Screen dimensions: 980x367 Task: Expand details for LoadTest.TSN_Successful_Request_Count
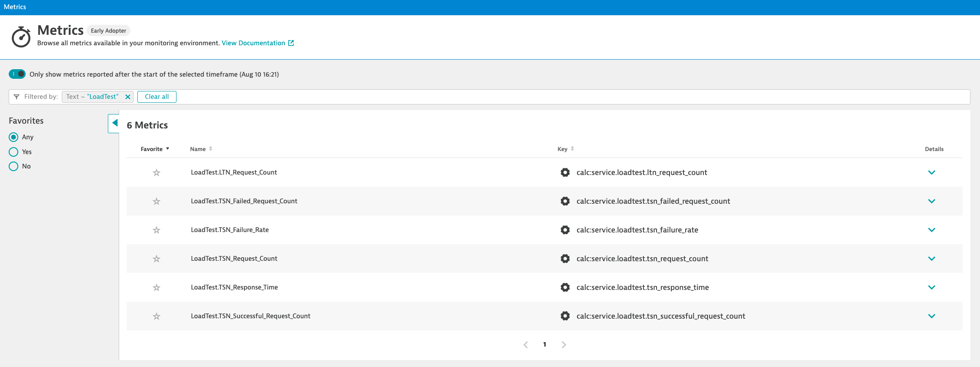pyautogui.click(x=931, y=316)
